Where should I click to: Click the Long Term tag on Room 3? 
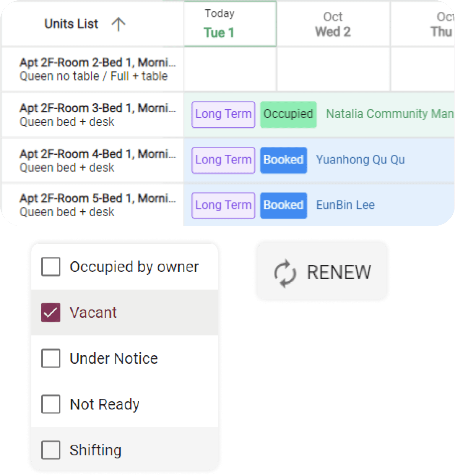click(x=223, y=114)
